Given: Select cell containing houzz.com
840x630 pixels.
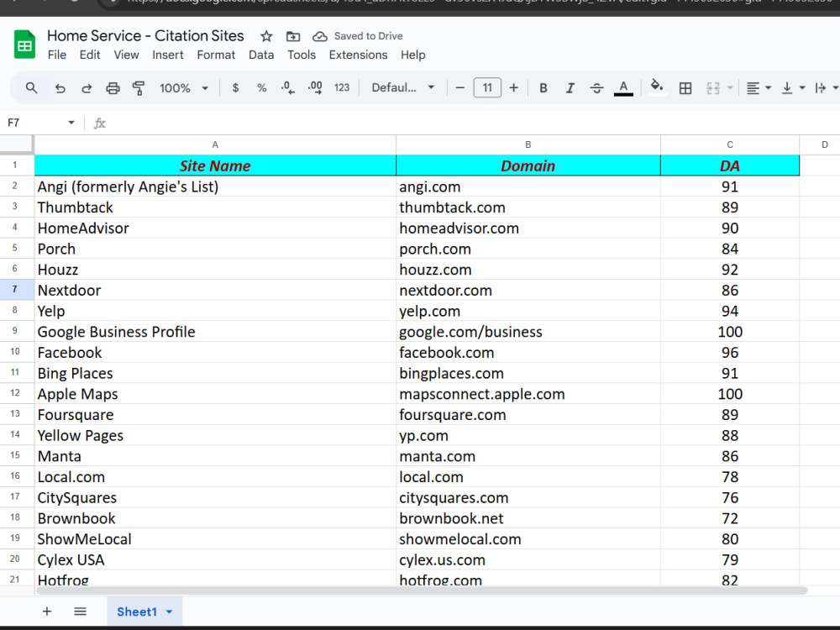Looking at the screenshot, I should (x=528, y=270).
